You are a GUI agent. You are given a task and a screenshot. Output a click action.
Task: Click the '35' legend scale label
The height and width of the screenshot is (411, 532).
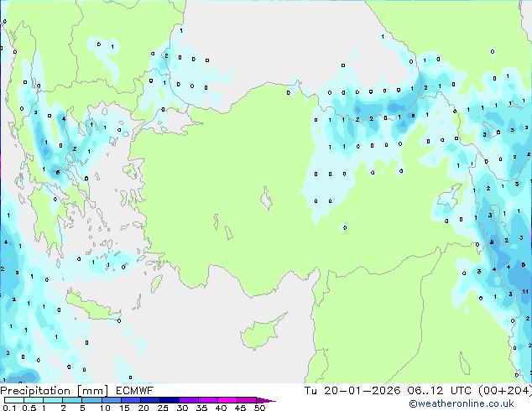tap(201, 408)
